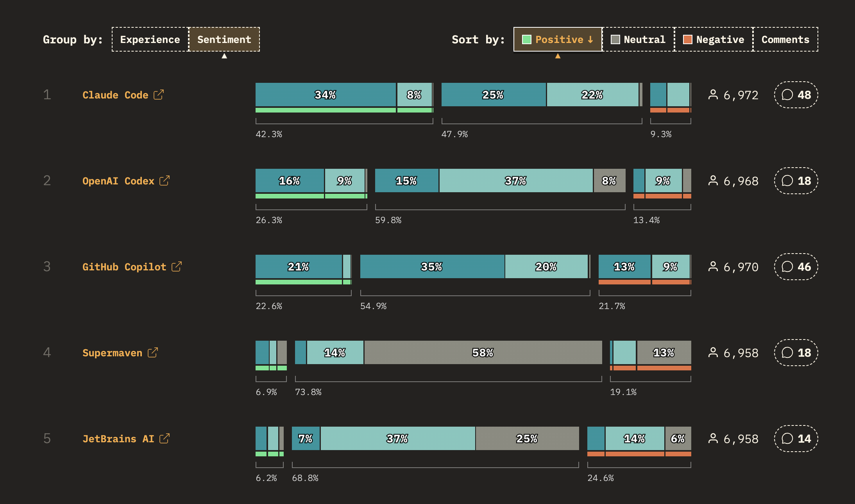Open Supermaven link
Screen dimensions: 855x504
point(112,353)
